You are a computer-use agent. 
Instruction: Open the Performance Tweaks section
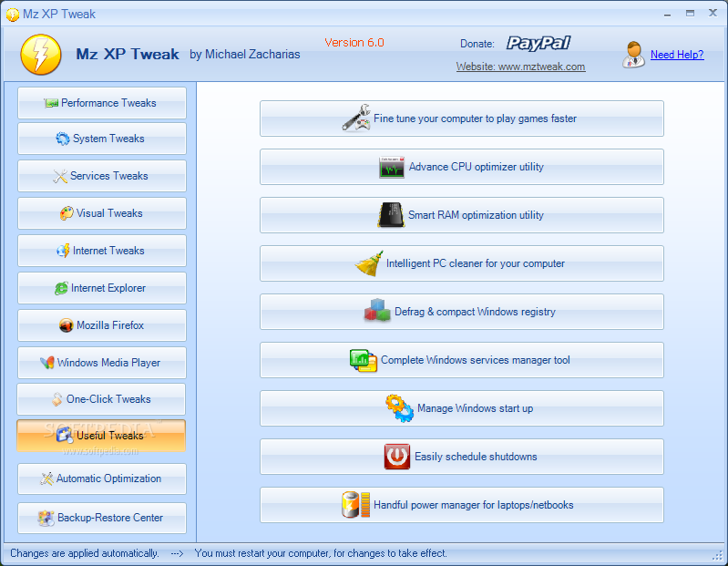coord(102,103)
